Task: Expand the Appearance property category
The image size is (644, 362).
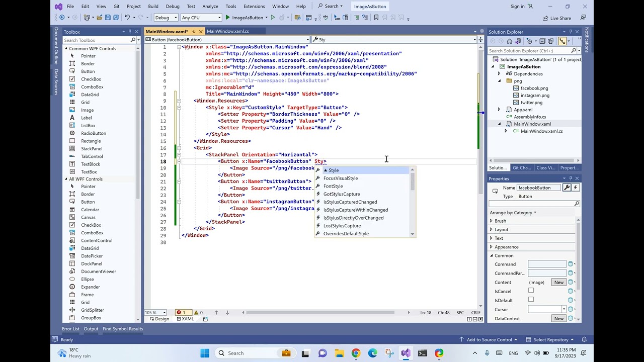Action: [x=492, y=247]
